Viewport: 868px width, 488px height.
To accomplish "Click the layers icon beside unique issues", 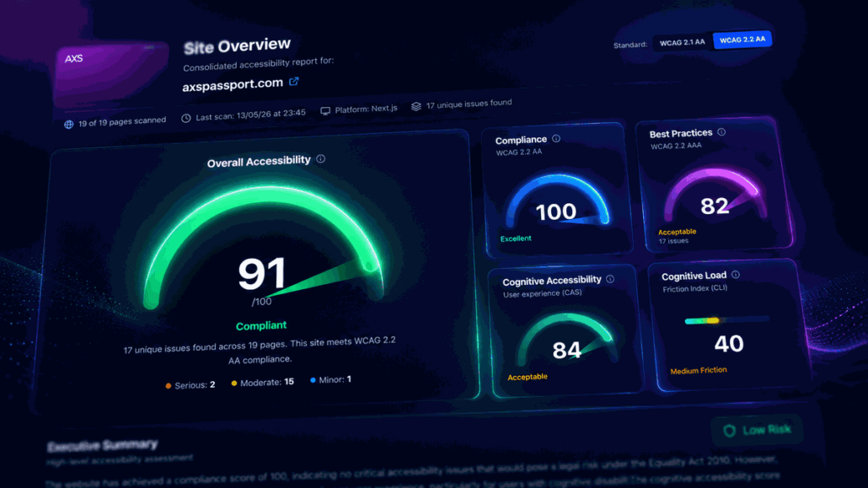I will [416, 106].
